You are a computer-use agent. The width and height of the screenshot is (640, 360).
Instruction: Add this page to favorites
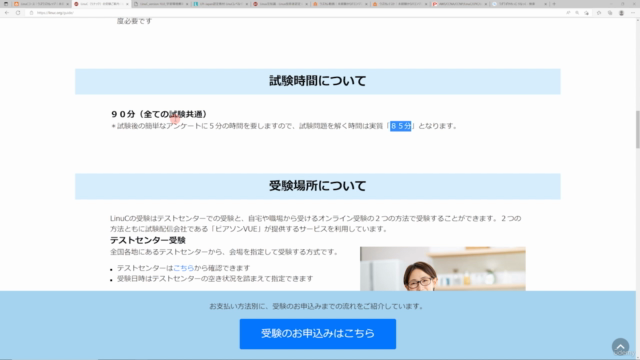[587, 13]
